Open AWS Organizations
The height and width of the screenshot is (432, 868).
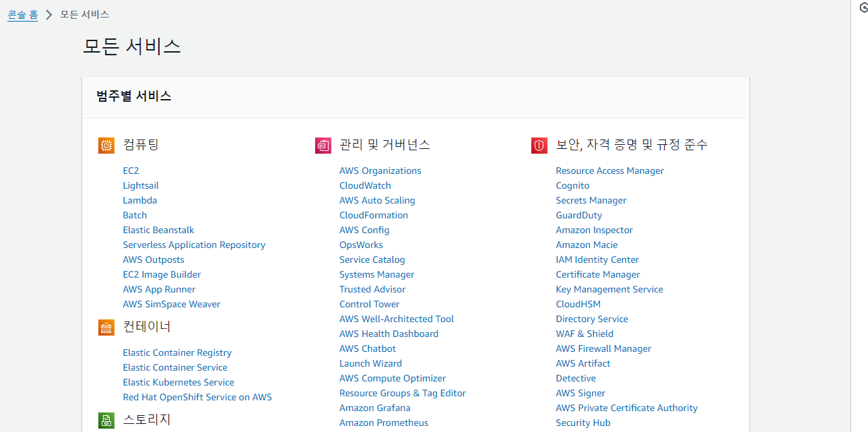click(380, 171)
